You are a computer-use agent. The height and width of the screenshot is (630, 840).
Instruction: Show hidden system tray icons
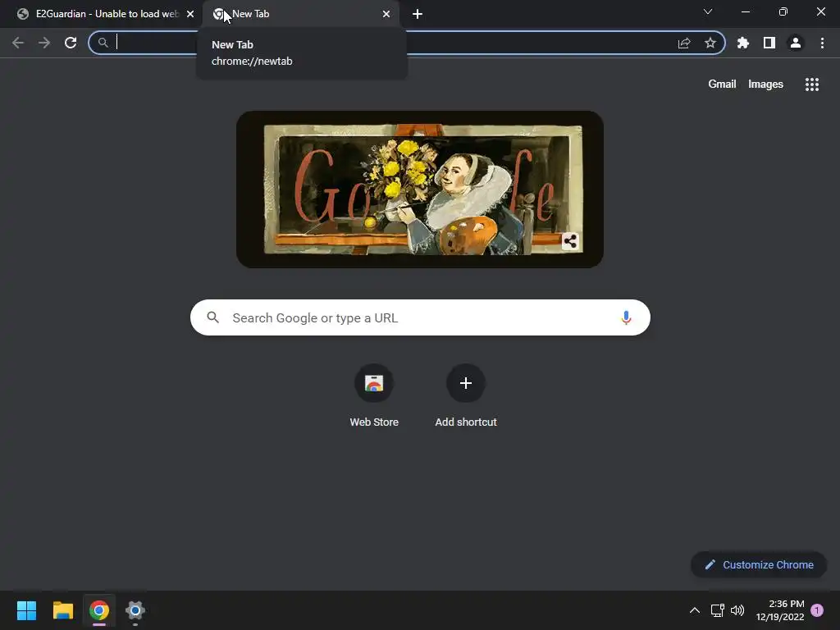[x=694, y=610]
